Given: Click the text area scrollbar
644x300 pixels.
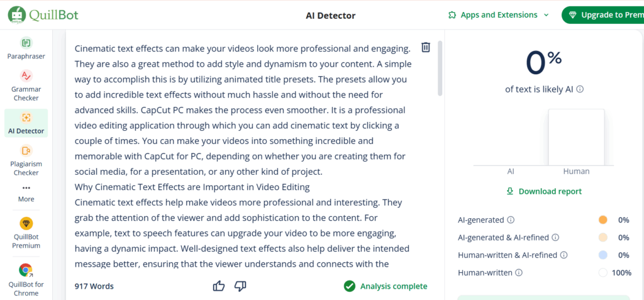Looking at the screenshot, I should pos(440,68).
